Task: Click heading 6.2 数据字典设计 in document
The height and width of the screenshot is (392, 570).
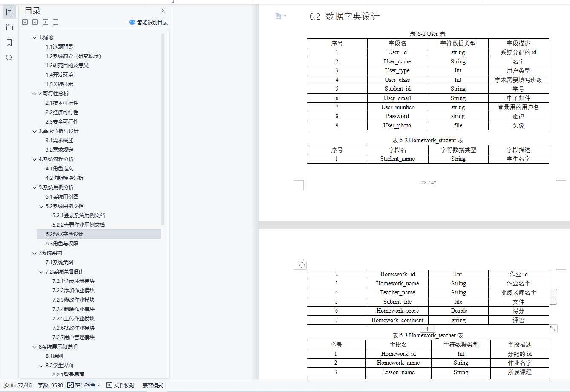Action: coord(345,17)
